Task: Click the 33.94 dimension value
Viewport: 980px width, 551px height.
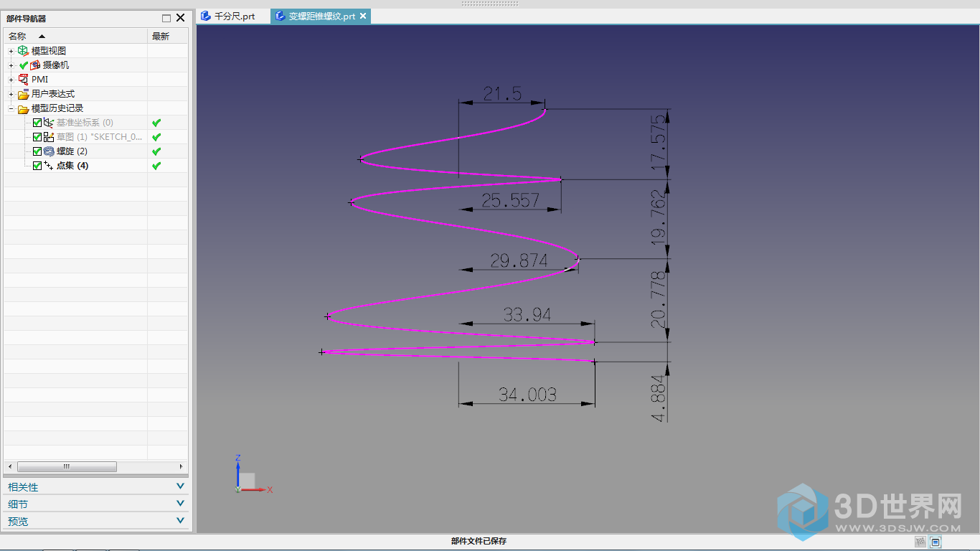Action: tap(527, 314)
